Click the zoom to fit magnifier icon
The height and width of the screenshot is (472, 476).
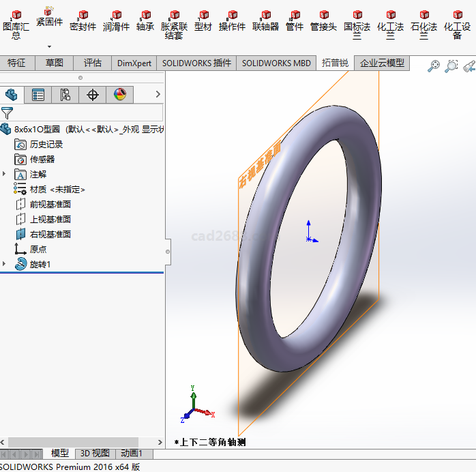tap(434, 65)
